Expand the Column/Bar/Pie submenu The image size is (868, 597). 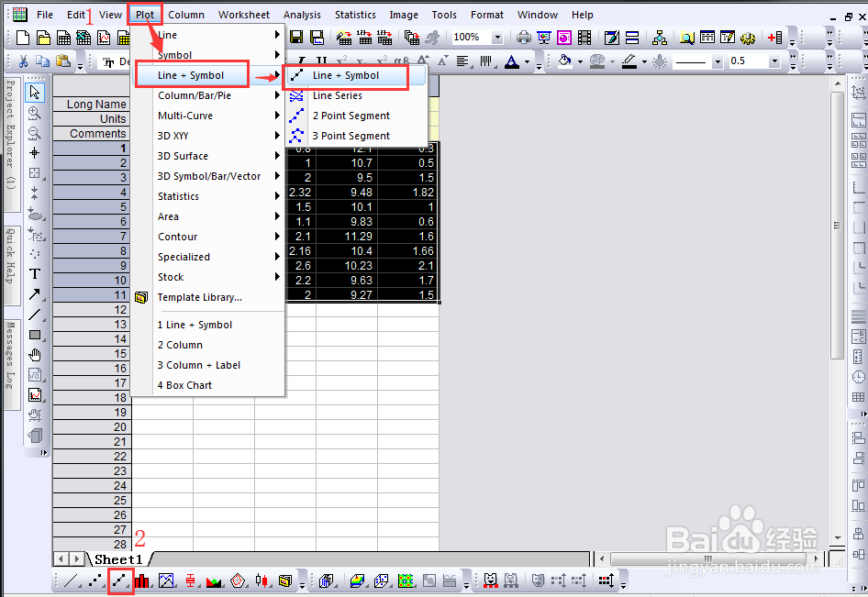coord(208,95)
